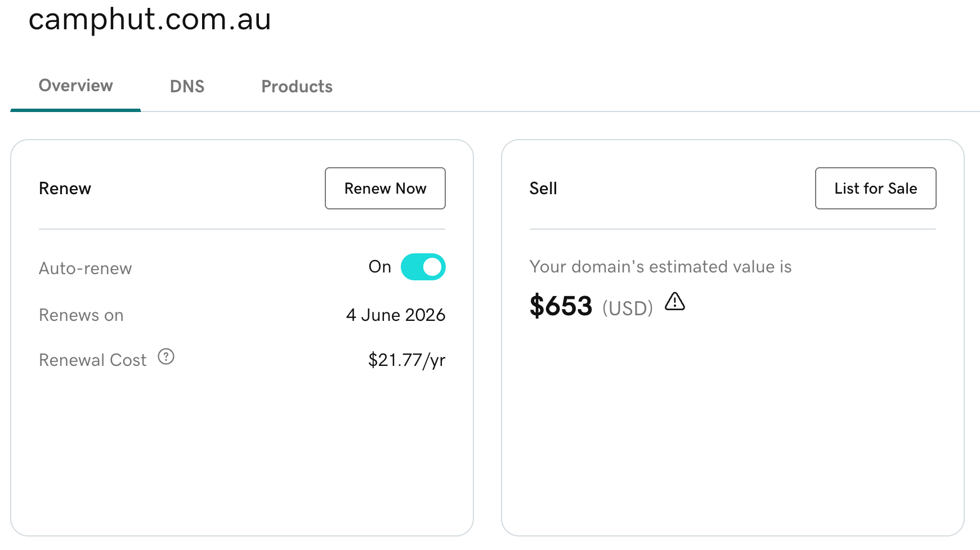Click the camphut.com.au domain title

click(150, 20)
